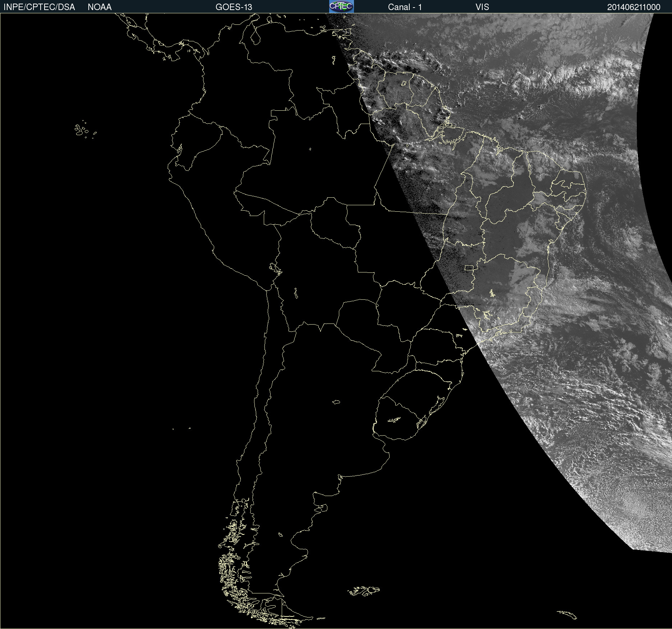672x629 pixels.
Task: Click the Panama isthmus outline
Action: coord(180,50)
